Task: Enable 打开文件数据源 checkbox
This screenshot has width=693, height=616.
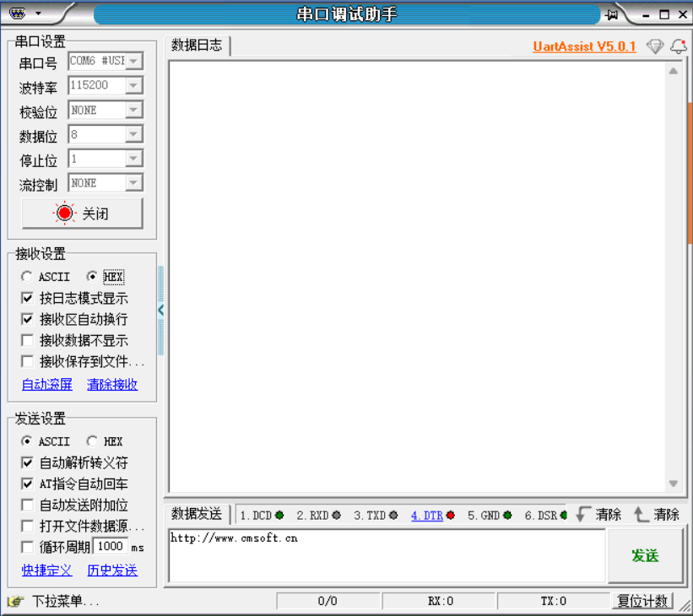Action: [27, 526]
